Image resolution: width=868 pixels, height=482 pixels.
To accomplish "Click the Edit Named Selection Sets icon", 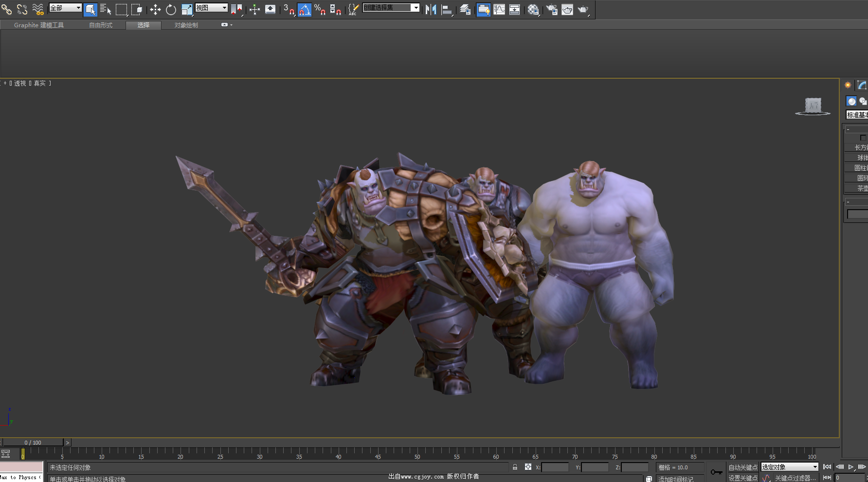I will pos(354,9).
